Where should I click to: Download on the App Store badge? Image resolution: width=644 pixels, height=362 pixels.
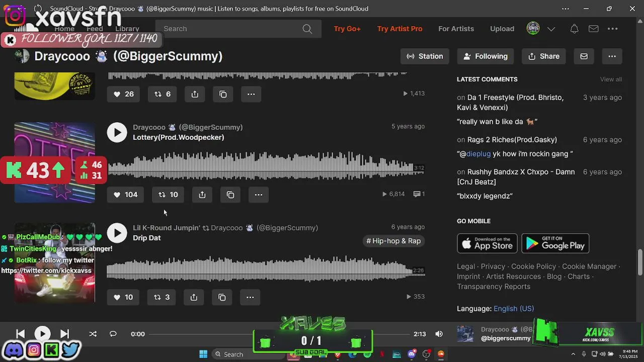pos(487,243)
